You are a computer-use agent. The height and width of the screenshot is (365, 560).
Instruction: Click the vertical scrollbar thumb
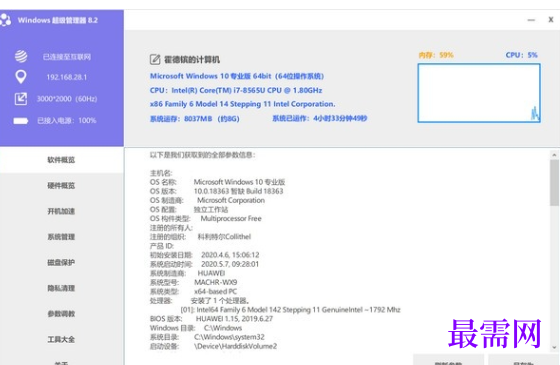[x=554, y=182]
